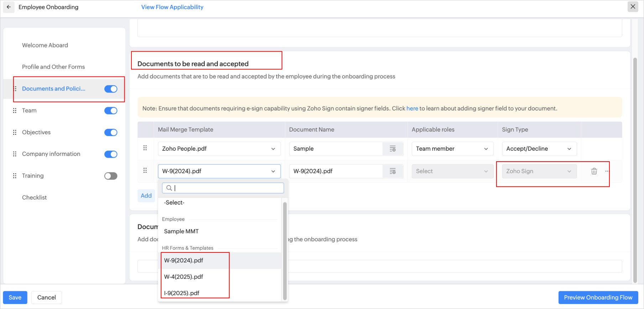Image resolution: width=644 pixels, height=309 pixels.
Task: Choose Sample MMT from the dropdown list
Action: [181, 231]
